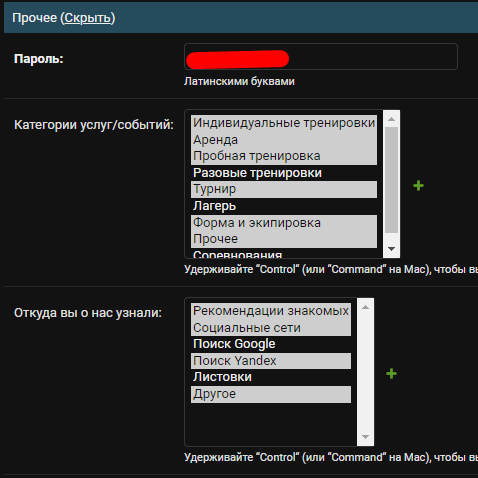Select Другое option in sources list
The height and width of the screenshot is (478, 478).
[271, 394]
